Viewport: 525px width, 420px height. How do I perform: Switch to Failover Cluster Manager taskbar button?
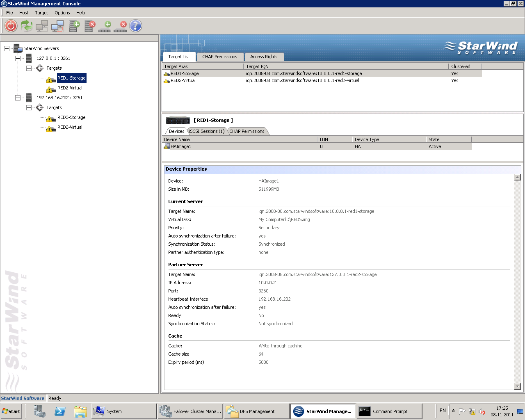(x=190, y=411)
